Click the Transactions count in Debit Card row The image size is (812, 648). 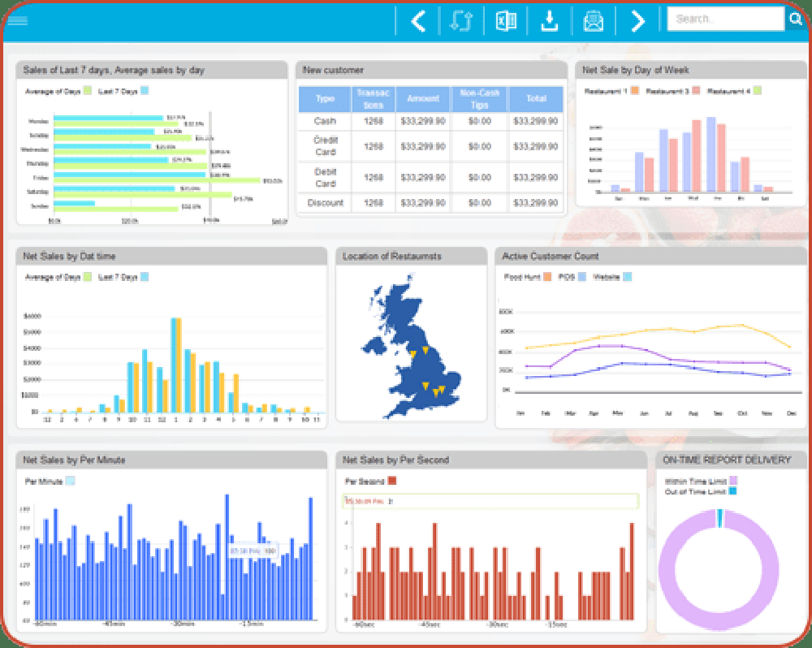tap(373, 178)
